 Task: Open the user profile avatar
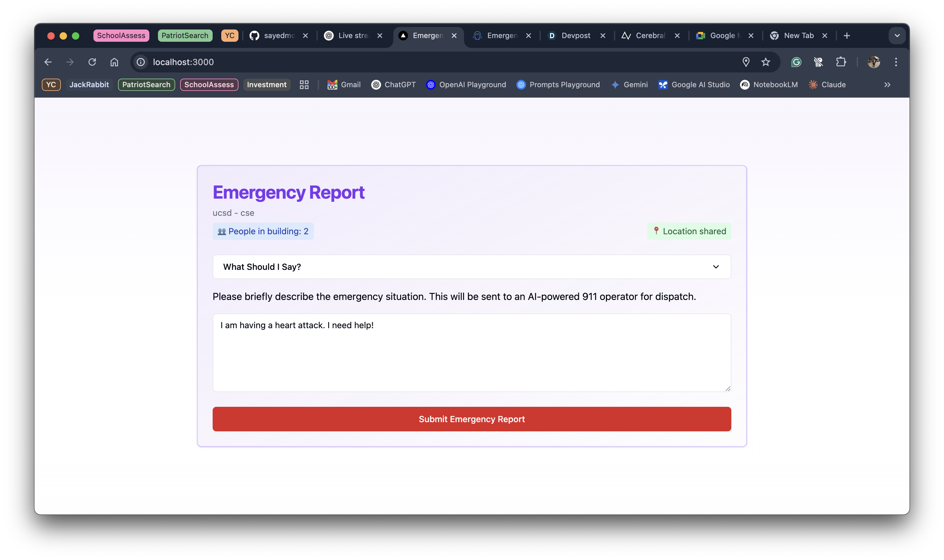coord(873,62)
